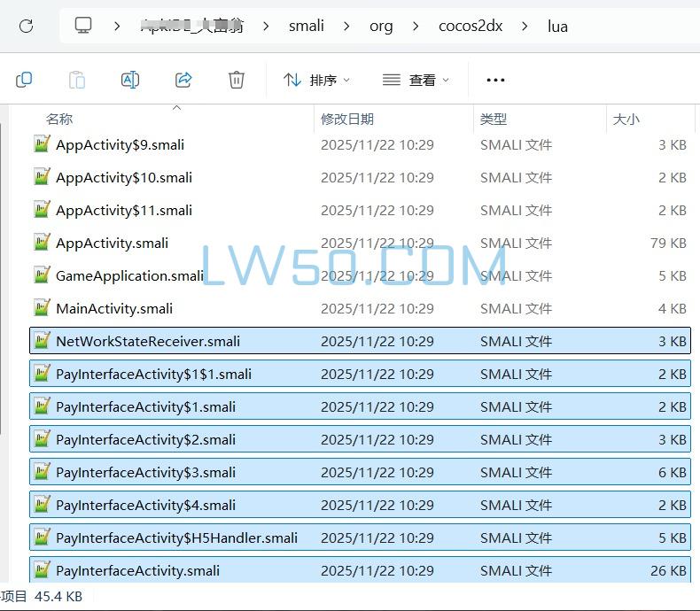Click the 45.4 KB status bar text
The image size is (700, 611).
(x=58, y=597)
